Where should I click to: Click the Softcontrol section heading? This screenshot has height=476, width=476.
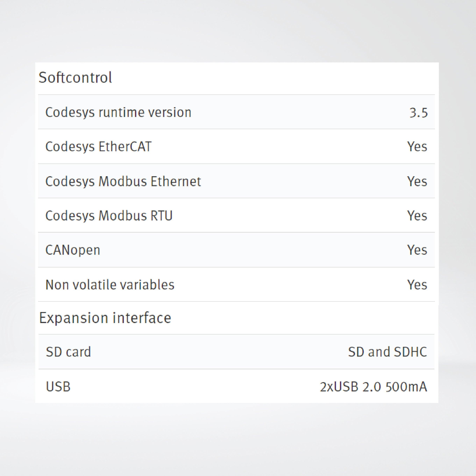(75, 78)
